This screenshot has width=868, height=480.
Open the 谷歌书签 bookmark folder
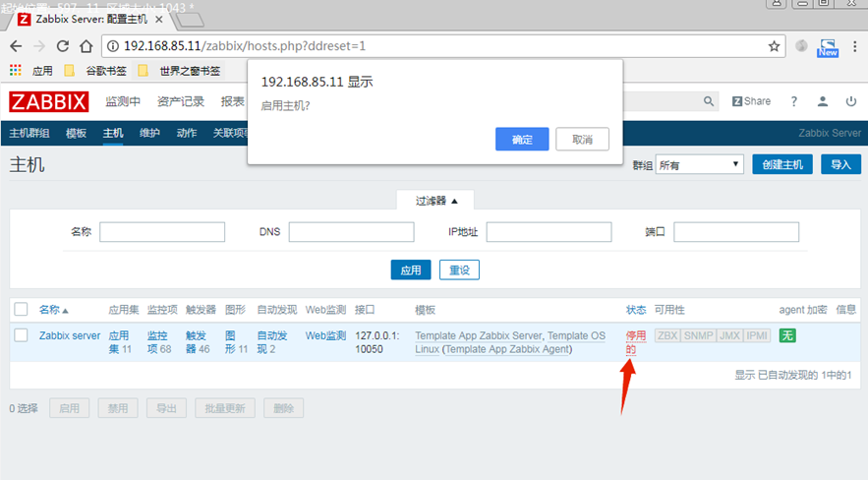click(96, 70)
